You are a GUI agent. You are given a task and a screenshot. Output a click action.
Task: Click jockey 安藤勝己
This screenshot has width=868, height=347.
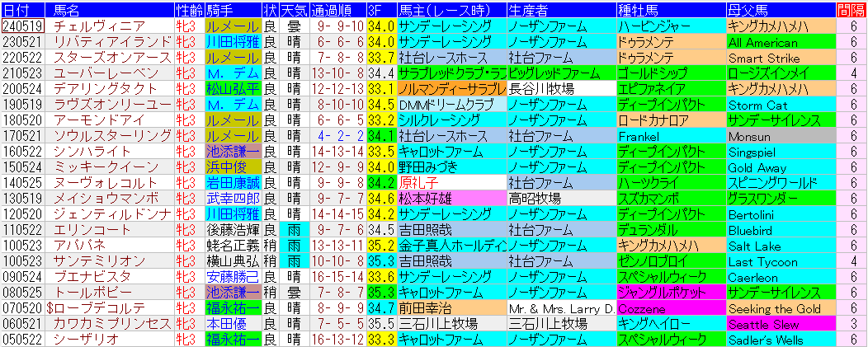point(233,277)
